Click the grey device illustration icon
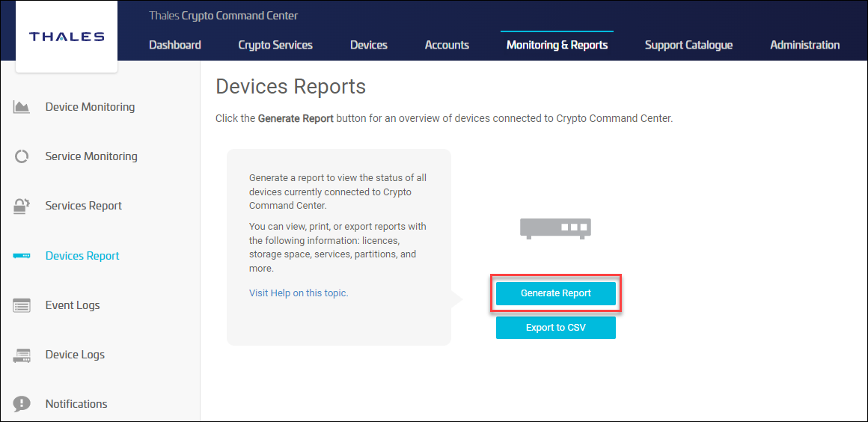Viewport: 868px width, 422px height. [555, 228]
